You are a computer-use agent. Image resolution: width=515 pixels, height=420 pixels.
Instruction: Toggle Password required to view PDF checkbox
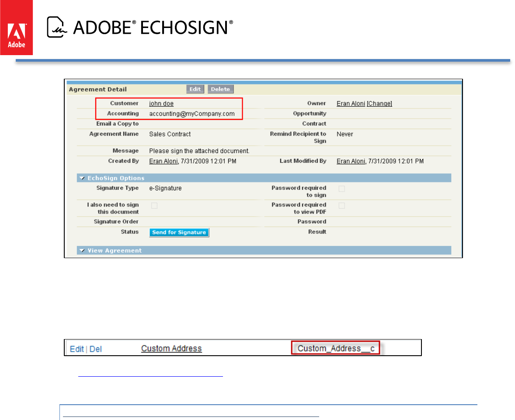[341, 205]
